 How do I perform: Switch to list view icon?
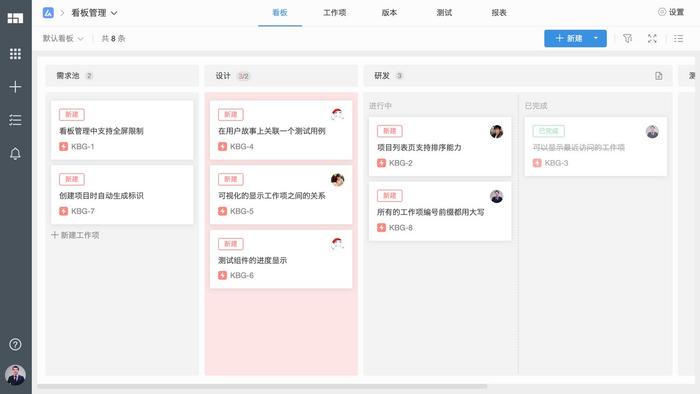(x=679, y=38)
